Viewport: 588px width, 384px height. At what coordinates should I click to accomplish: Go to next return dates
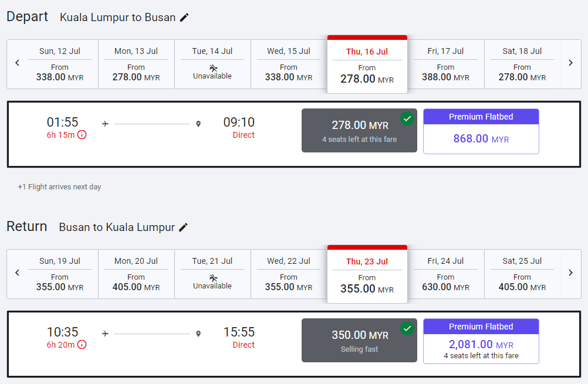(570, 273)
